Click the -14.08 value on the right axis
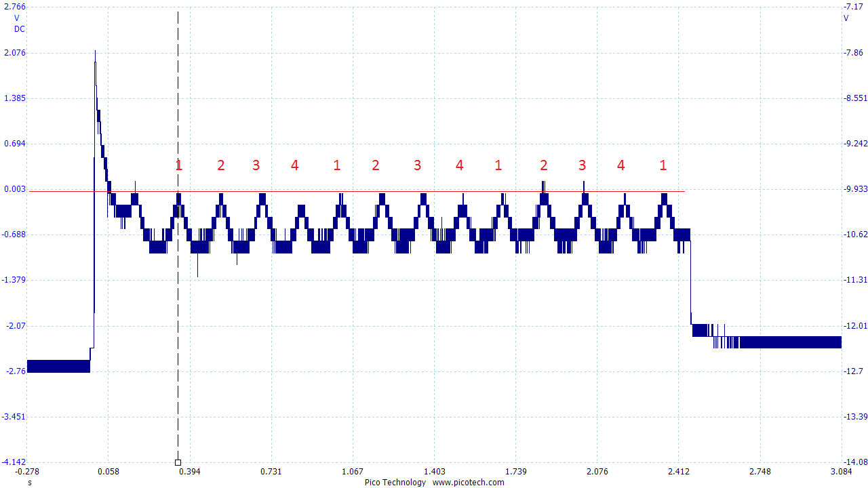Viewport: 868px width, 488px height. tap(855, 462)
